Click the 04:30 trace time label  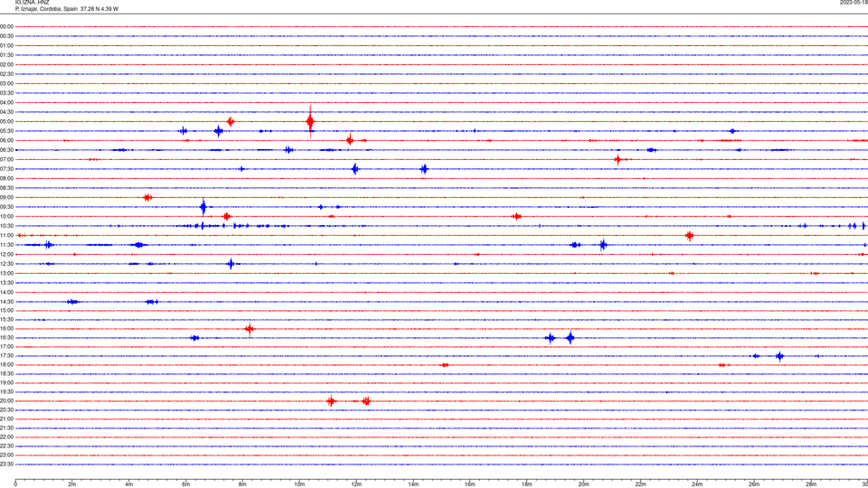6,112
